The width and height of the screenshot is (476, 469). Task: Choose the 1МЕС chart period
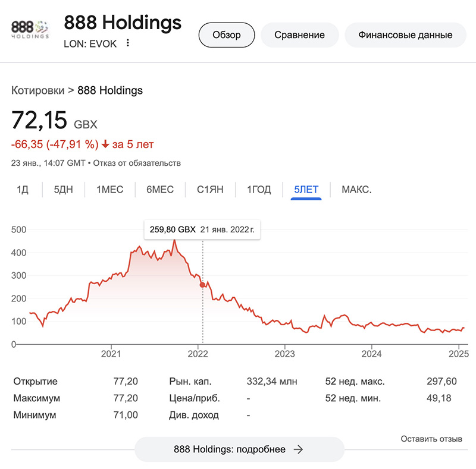pos(109,190)
